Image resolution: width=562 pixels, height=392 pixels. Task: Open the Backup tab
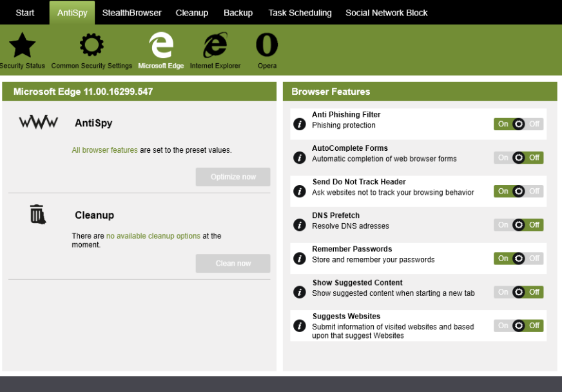coord(238,13)
